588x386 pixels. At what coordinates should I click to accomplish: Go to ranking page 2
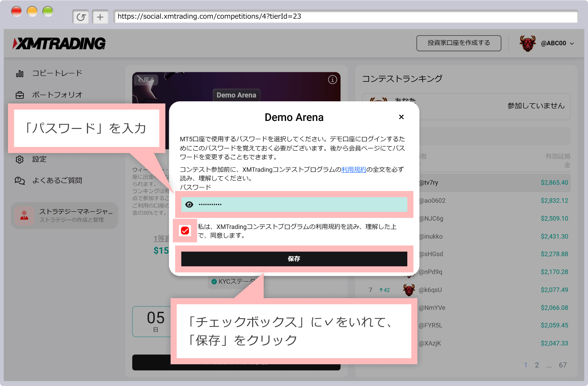coord(537,365)
